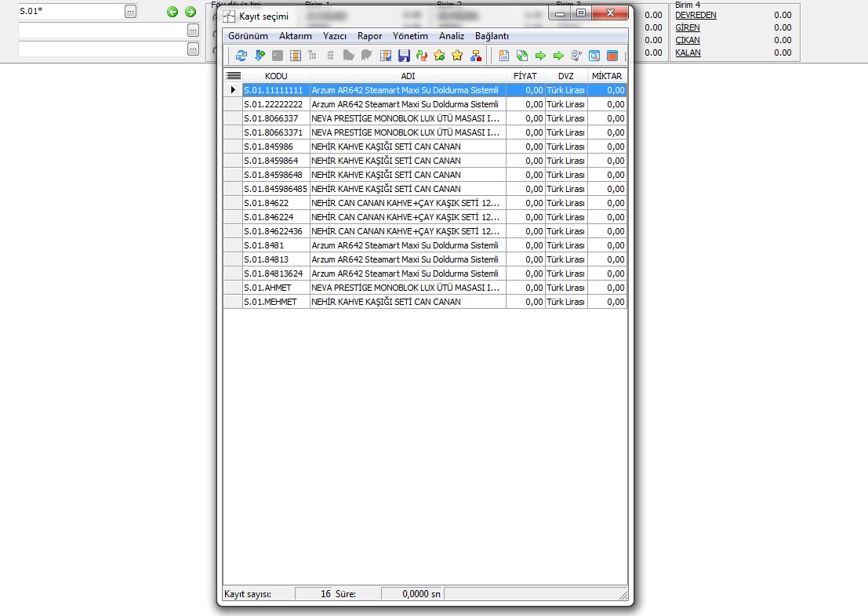Open the Aktarım menu
Image resolution: width=868 pixels, height=616 pixels.
295,36
